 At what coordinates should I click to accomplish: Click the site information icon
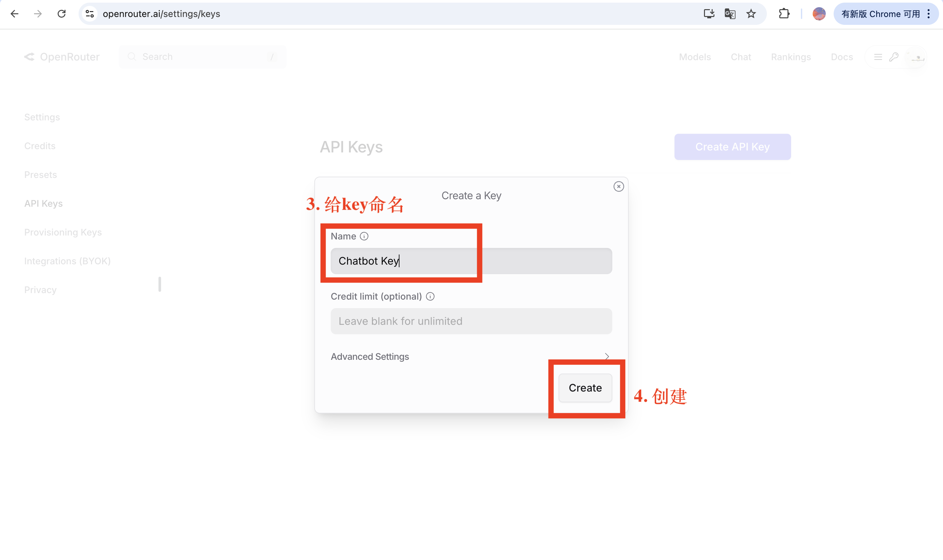[x=89, y=14]
